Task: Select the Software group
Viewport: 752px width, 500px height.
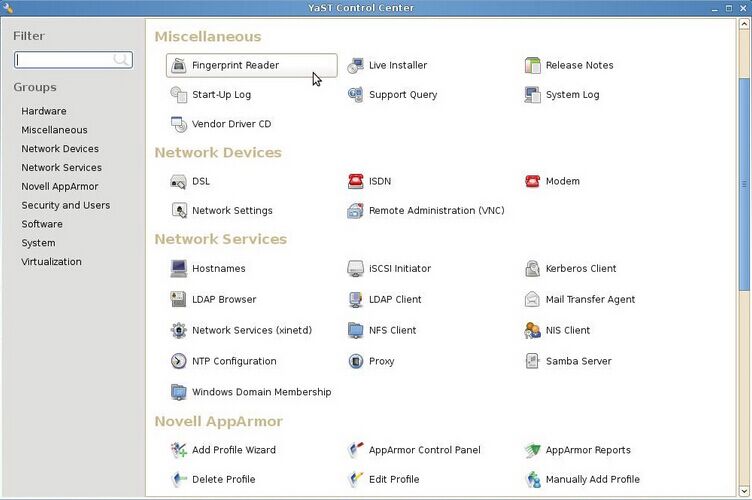Action: point(42,224)
